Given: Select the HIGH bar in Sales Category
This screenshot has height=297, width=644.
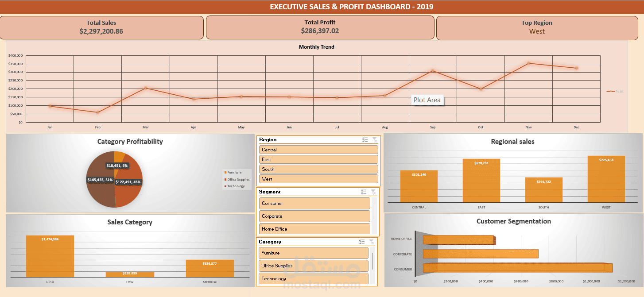Looking at the screenshot, I should [x=50, y=256].
